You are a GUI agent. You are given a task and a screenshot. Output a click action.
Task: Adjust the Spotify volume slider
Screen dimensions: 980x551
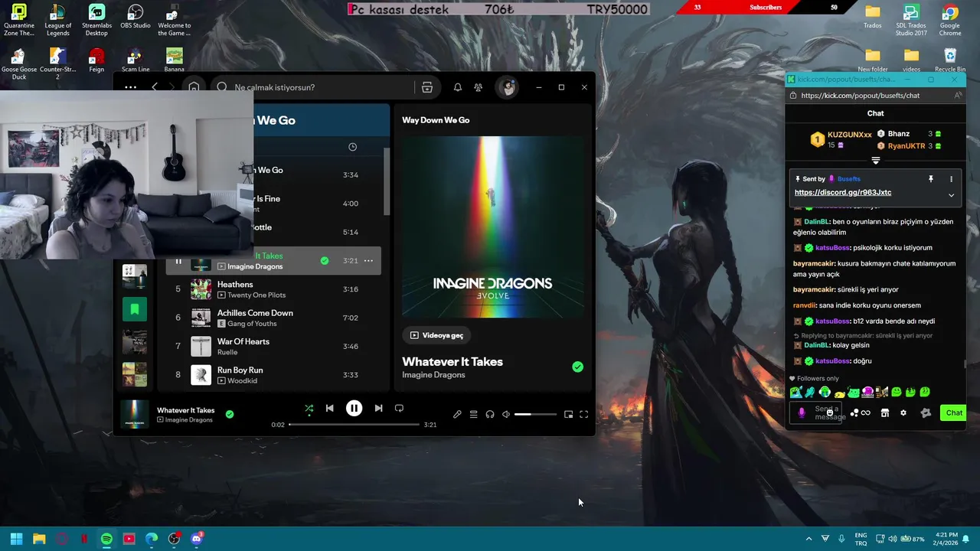point(535,414)
